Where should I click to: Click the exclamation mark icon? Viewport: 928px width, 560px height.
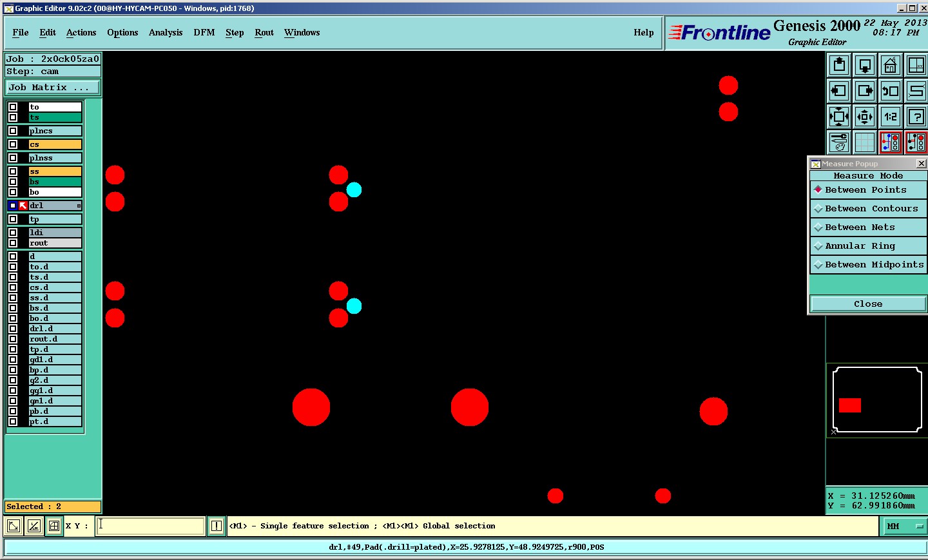[217, 526]
